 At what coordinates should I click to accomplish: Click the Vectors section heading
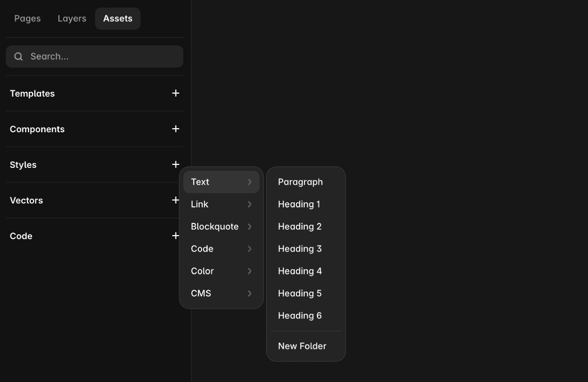click(x=26, y=201)
